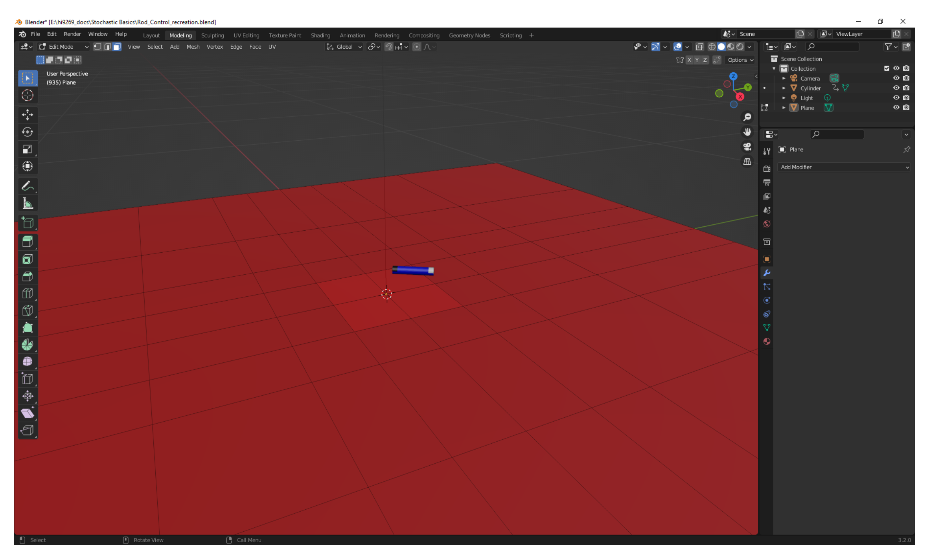Pick the Loop Cut tool
Viewport: 931px width, 560px height.
[28, 293]
